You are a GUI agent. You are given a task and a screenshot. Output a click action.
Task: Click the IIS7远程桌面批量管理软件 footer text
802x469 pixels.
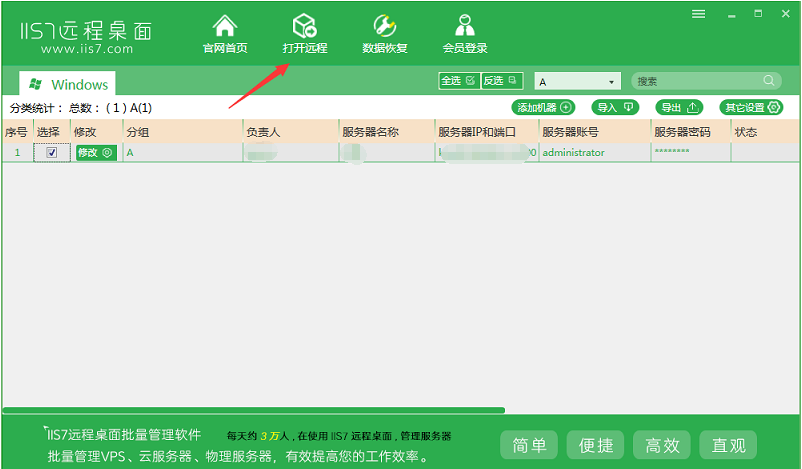(x=124, y=435)
